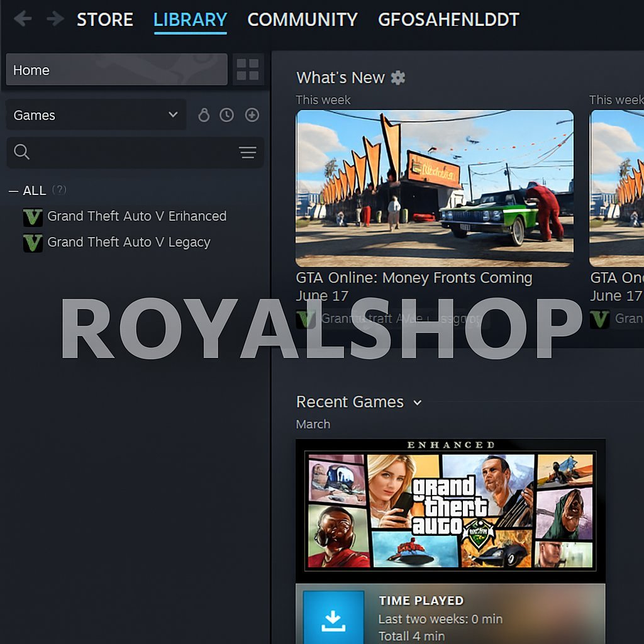Viewport: 644px width, 644px height.
Task: Go back with the left arrow
Action: coord(23,19)
